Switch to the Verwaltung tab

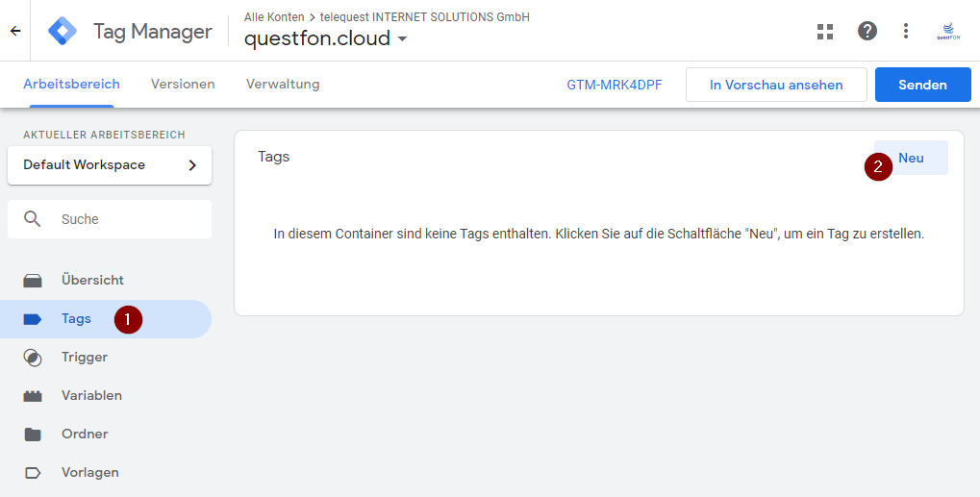tap(283, 85)
